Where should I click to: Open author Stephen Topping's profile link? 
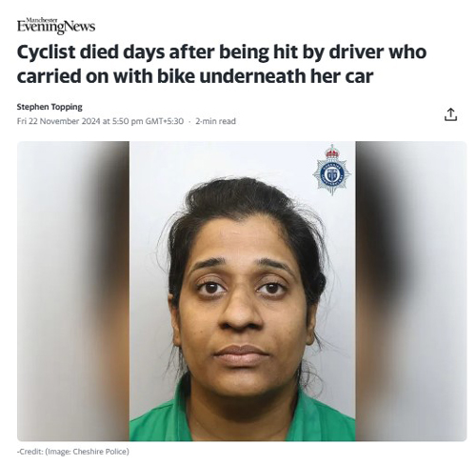tap(50, 107)
